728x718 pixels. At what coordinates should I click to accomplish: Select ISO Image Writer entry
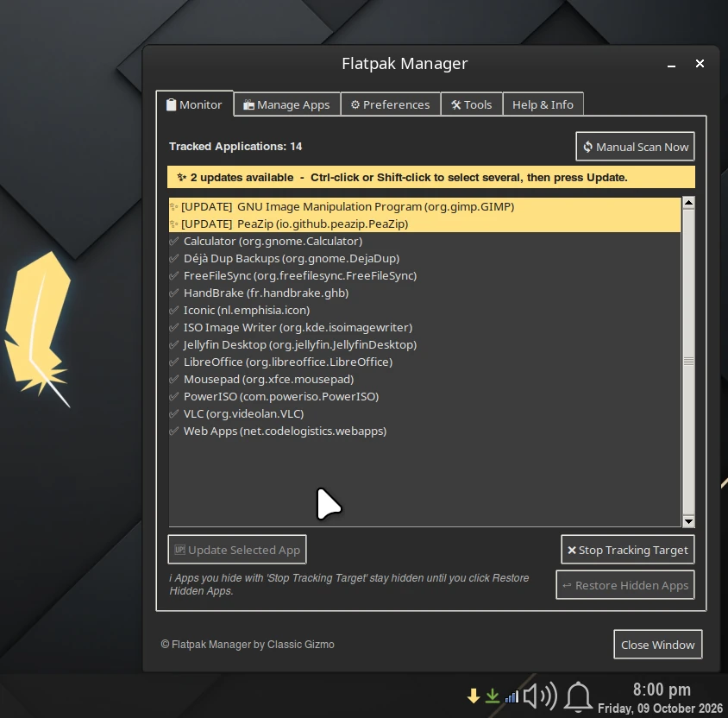[x=425, y=327]
